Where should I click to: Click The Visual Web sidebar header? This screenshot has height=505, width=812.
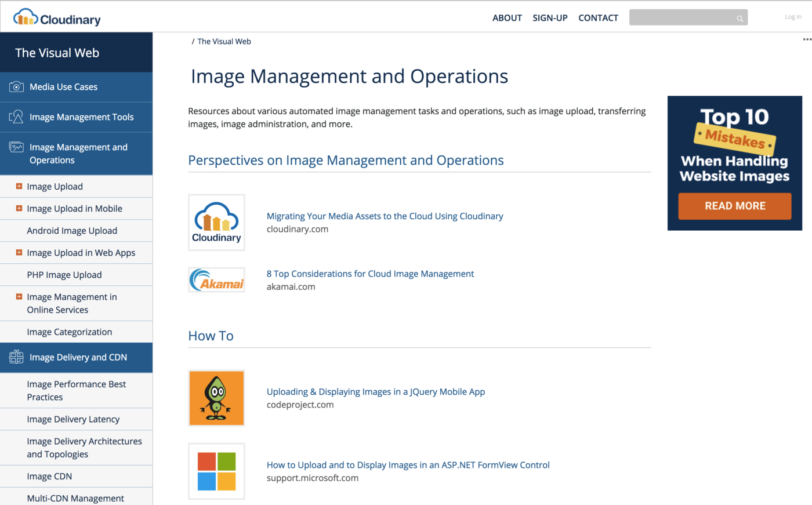(x=76, y=52)
